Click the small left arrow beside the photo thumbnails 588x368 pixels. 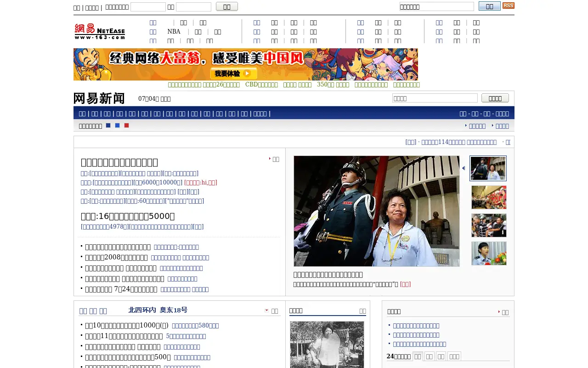tap(464, 168)
